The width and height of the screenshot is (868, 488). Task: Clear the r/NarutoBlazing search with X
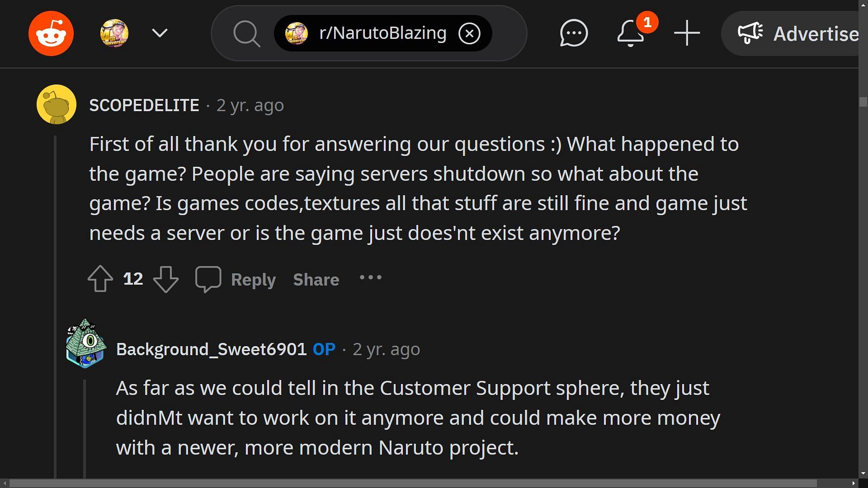coord(470,33)
